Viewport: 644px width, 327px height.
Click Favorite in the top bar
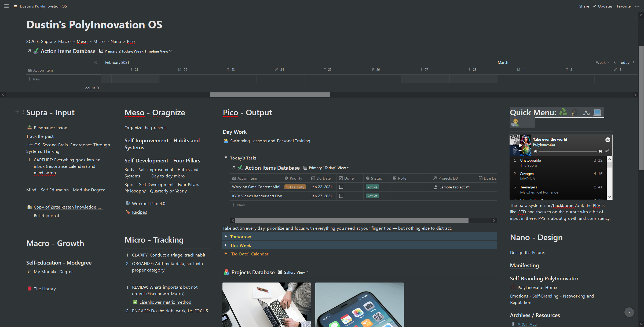click(624, 6)
